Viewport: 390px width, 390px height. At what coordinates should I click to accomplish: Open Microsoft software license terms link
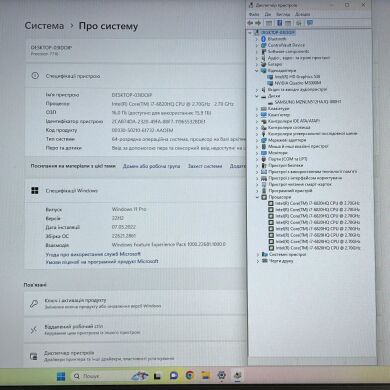coord(102,262)
